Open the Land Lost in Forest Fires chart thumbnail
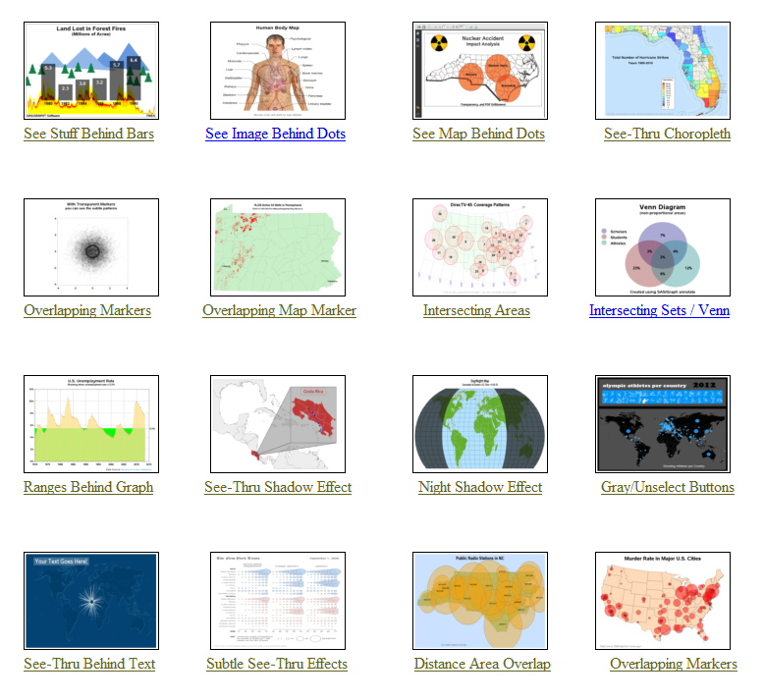Viewport: 764px width, 700px height. [91, 71]
